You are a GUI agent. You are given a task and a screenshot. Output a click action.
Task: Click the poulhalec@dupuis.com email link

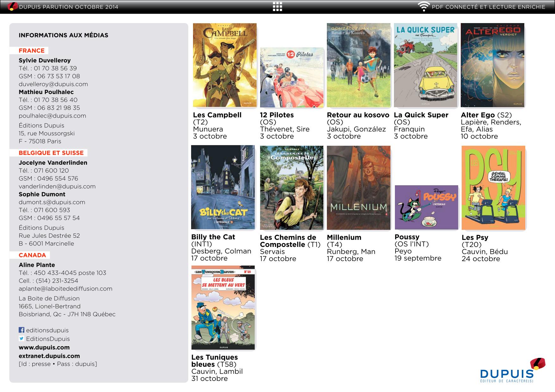coord(52,116)
